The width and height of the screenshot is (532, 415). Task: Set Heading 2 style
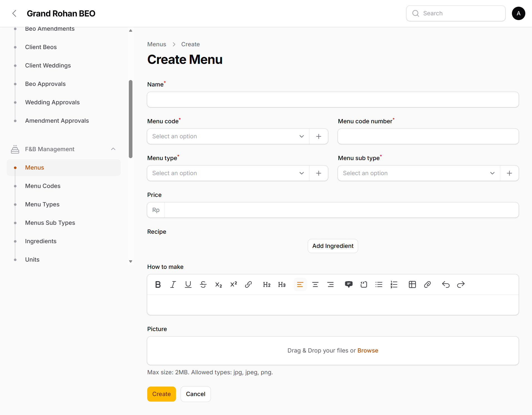coord(267,284)
